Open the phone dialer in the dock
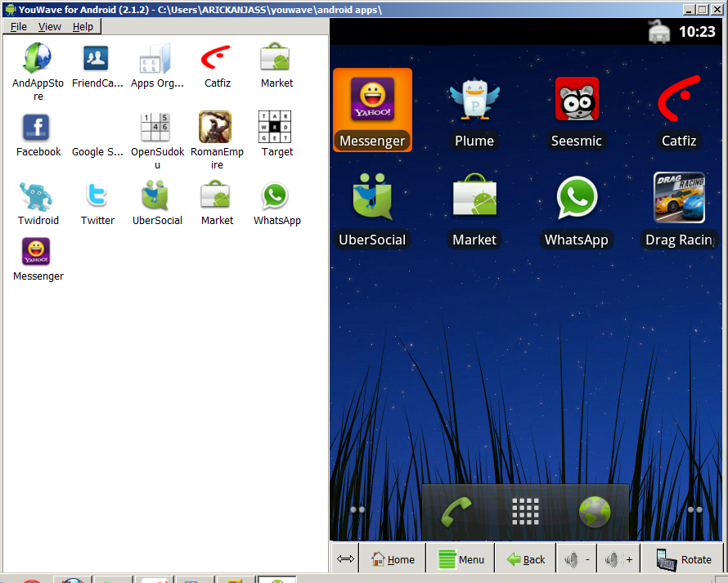This screenshot has width=728, height=583. 456,513
